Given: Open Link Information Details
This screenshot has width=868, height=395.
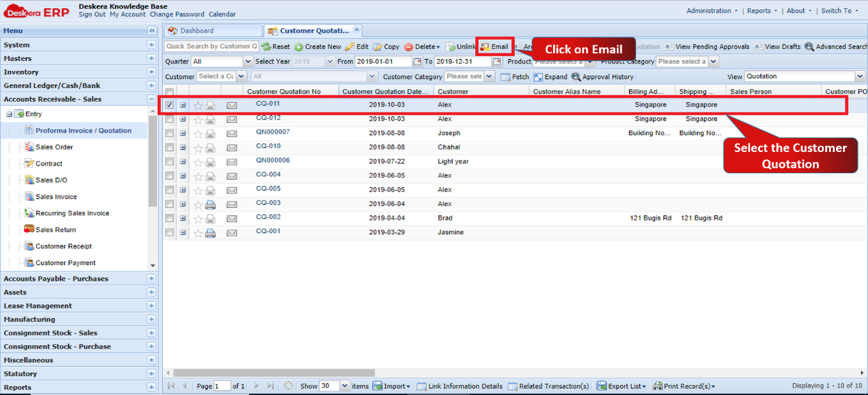Looking at the screenshot, I should point(460,386).
